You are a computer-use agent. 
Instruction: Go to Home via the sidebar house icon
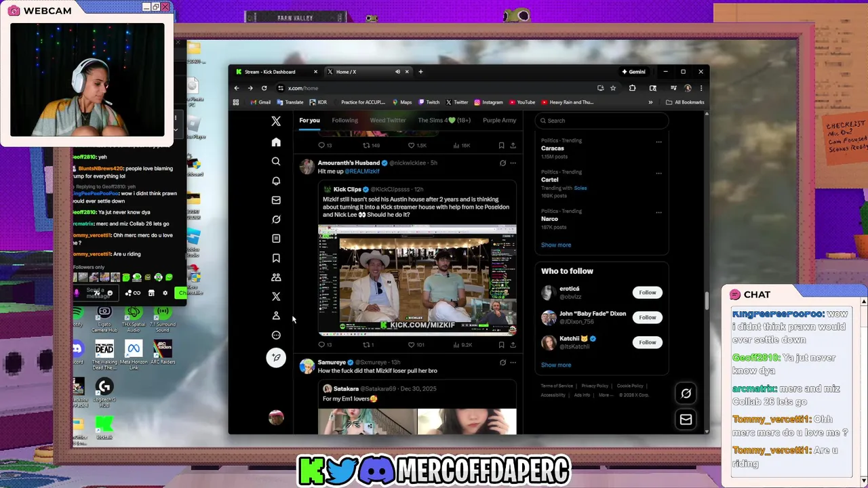276,142
